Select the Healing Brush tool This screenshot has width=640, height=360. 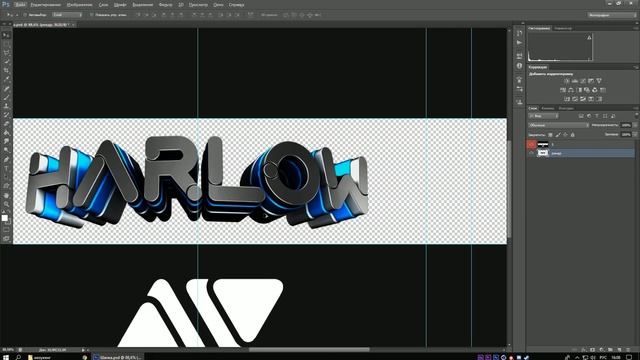(x=6, y=89)
